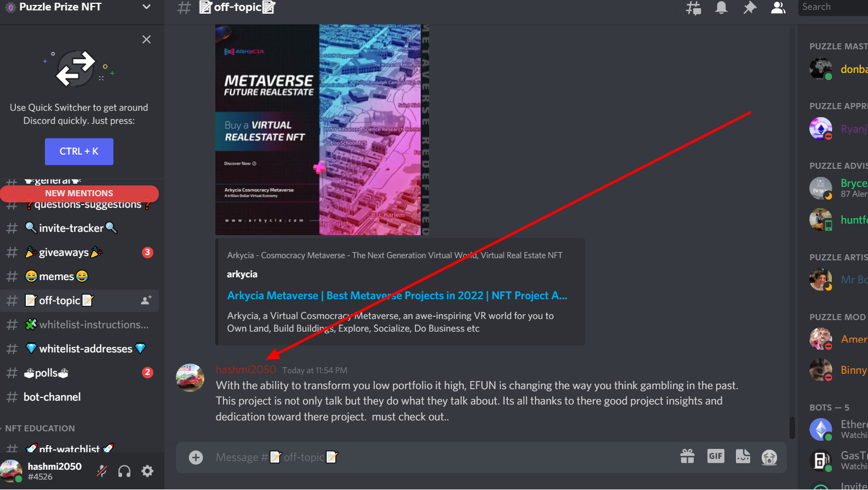This screenshot has width=868, height=490.
Task: Toggle the member list icon
Action: (778, 8)
